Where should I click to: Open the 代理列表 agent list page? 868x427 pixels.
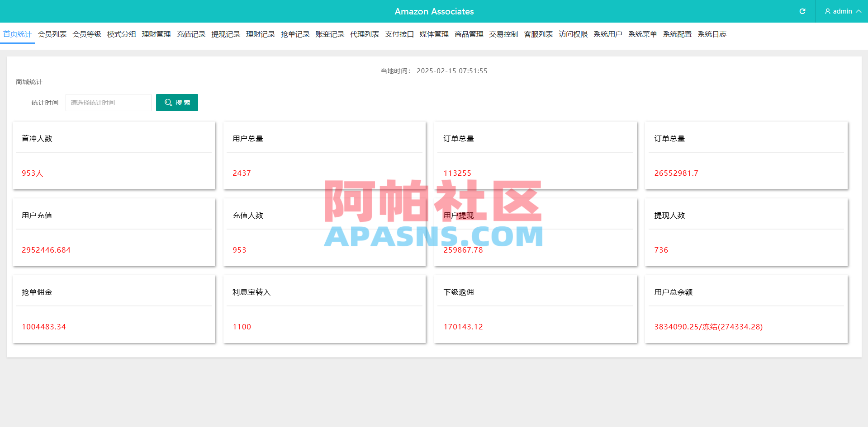[364, 34]
